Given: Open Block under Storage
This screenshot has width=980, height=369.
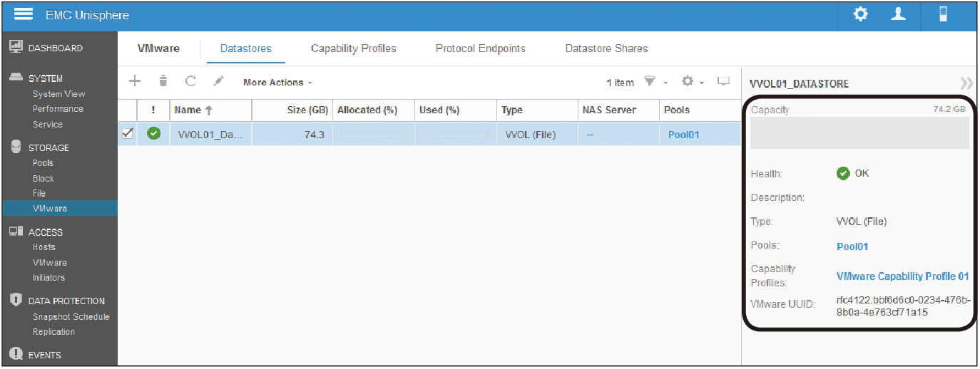Looking at the screenshot, I should (43, 179).
